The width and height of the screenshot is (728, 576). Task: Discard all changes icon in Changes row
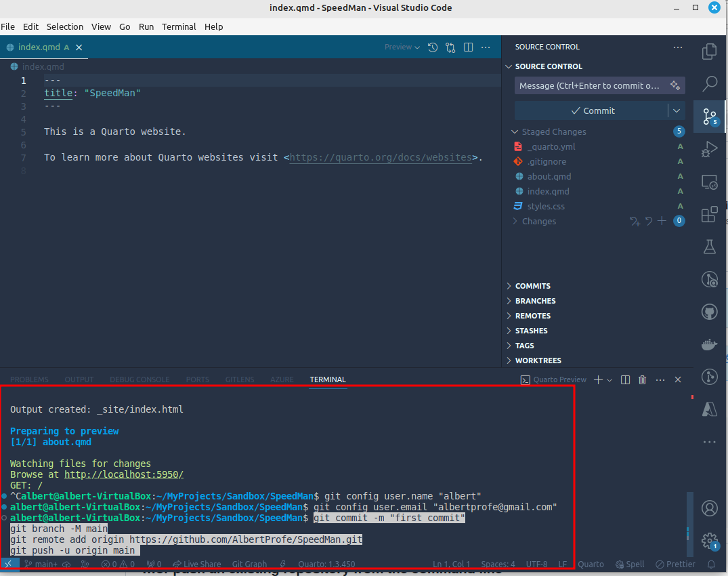click(x=649, y=221)
